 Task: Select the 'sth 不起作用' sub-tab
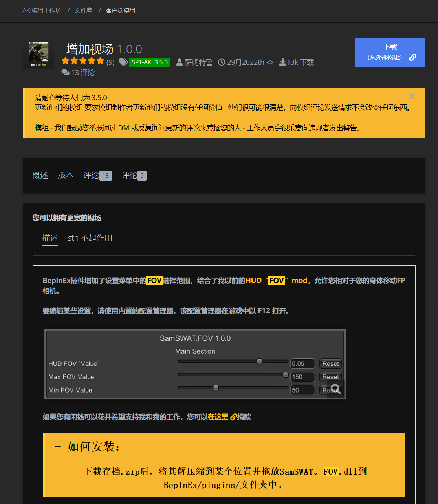[90, 238]
